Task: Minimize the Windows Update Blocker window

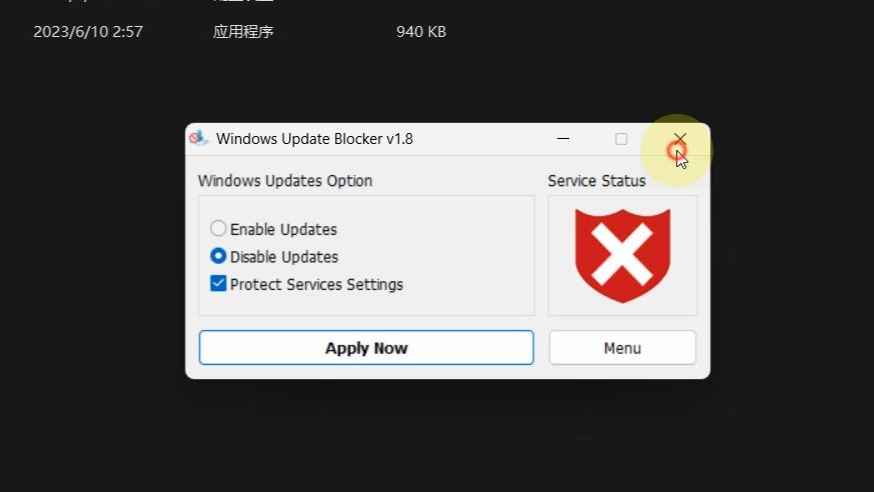Action: point(563,139)
